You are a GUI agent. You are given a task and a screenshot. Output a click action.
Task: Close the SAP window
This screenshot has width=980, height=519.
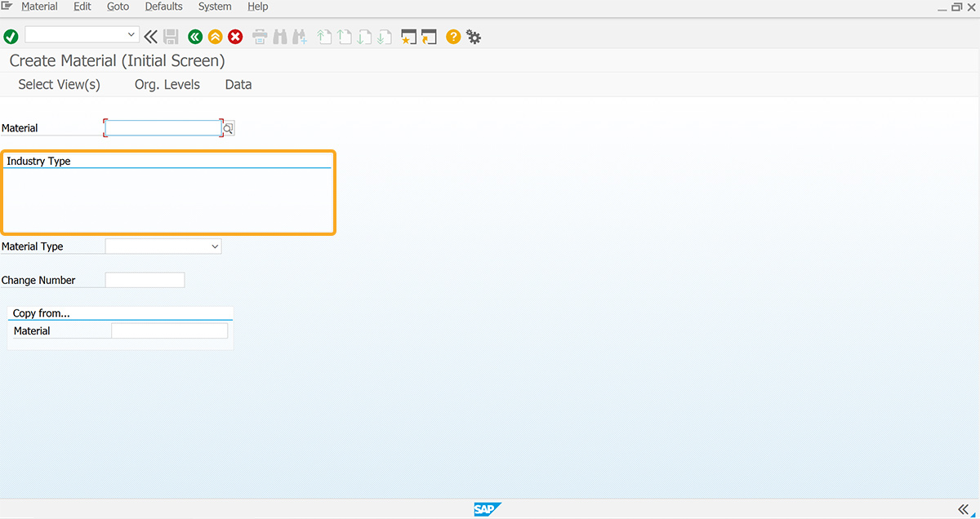pyautogui.click(x=970, y=7)
